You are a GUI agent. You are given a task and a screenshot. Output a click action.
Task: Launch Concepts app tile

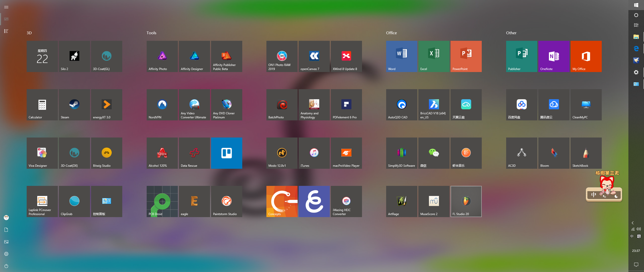coord(282,201)
